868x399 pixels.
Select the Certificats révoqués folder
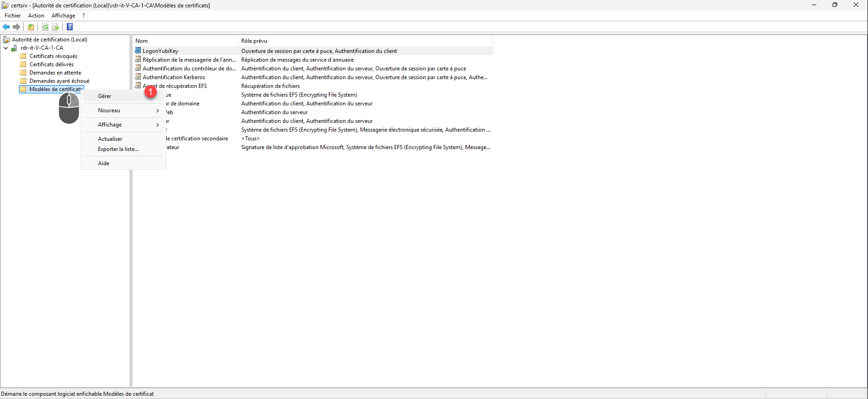pos(53,56)
